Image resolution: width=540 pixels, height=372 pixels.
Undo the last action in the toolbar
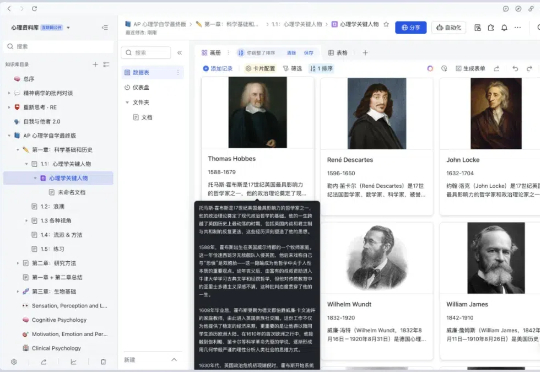pos(515,69)
